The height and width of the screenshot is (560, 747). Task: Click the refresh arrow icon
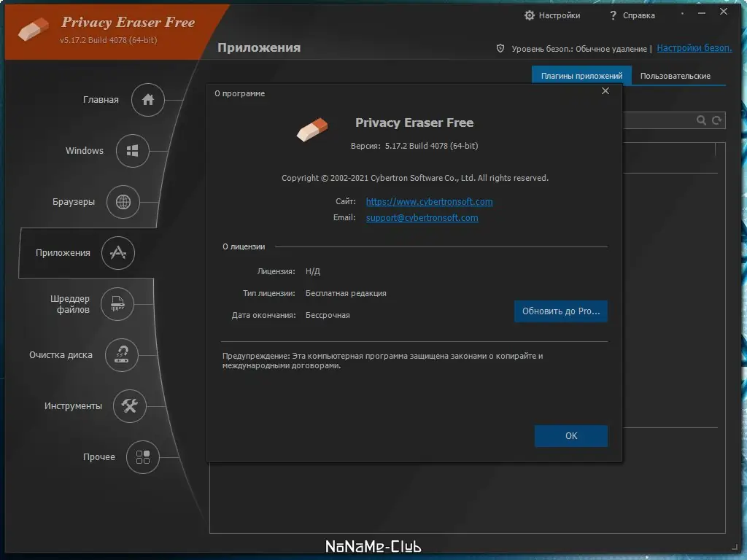coord(716,120)
